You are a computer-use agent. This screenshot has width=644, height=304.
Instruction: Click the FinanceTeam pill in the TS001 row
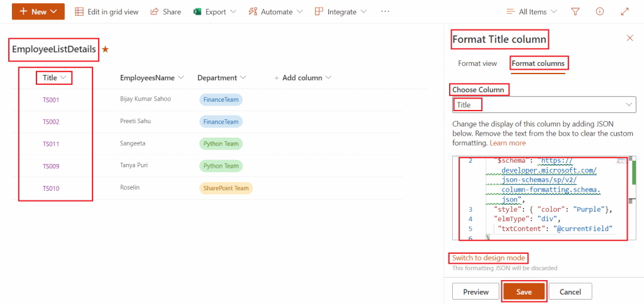(x=221, y=100)
